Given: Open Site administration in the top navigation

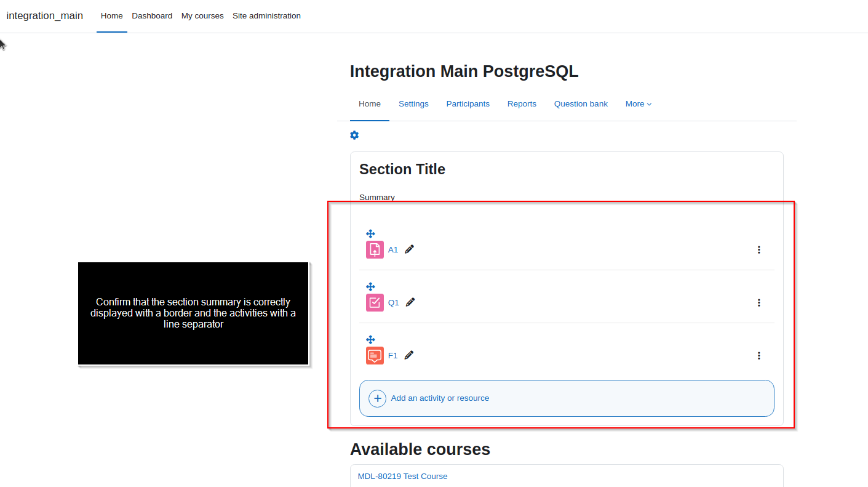Looking at the screenshot, I should (x=266, y=16).
